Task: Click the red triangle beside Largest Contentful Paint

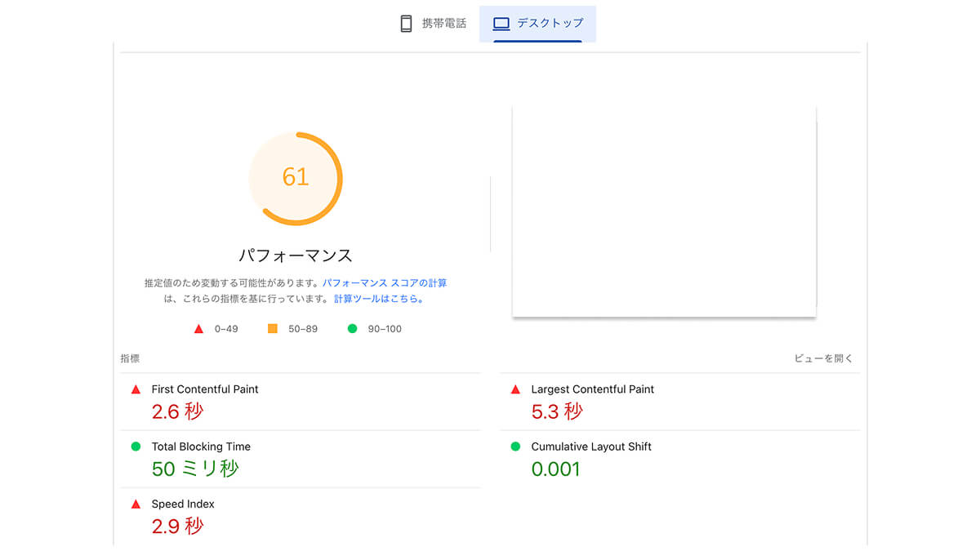Action: coord(515,390)
